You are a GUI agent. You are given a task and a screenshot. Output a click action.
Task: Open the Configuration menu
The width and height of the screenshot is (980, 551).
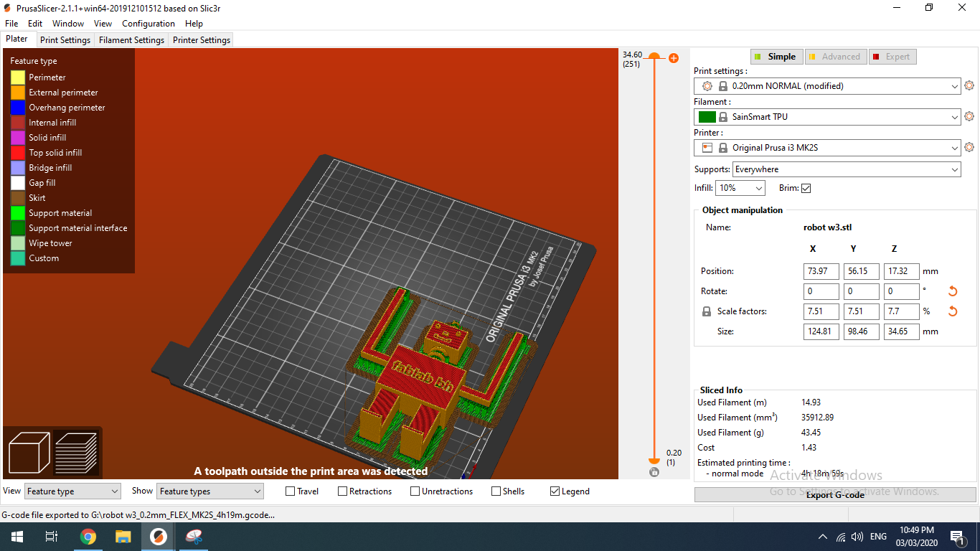[x=149, y=24]
